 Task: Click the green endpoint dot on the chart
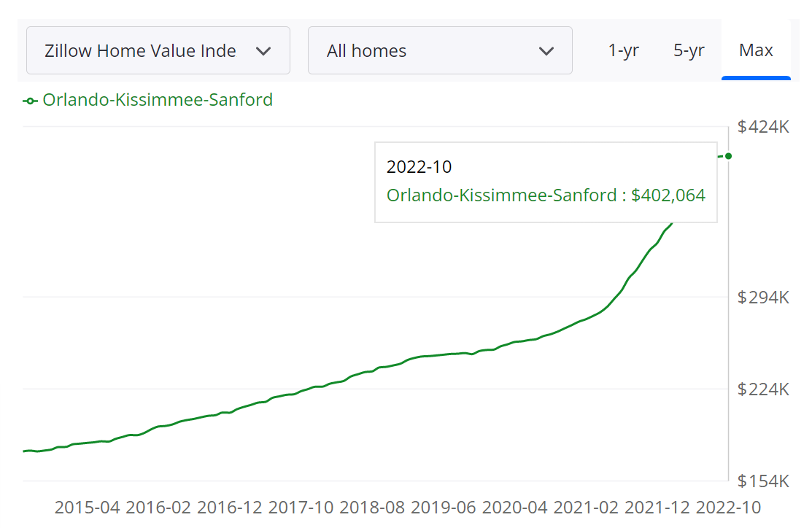click(x=727, y=155)
